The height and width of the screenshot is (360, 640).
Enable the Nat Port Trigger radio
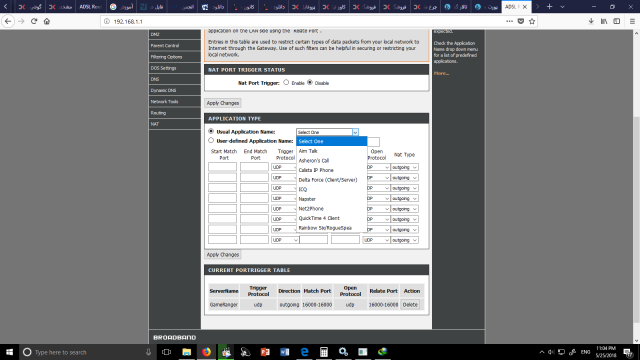click(x=286, y=82)
